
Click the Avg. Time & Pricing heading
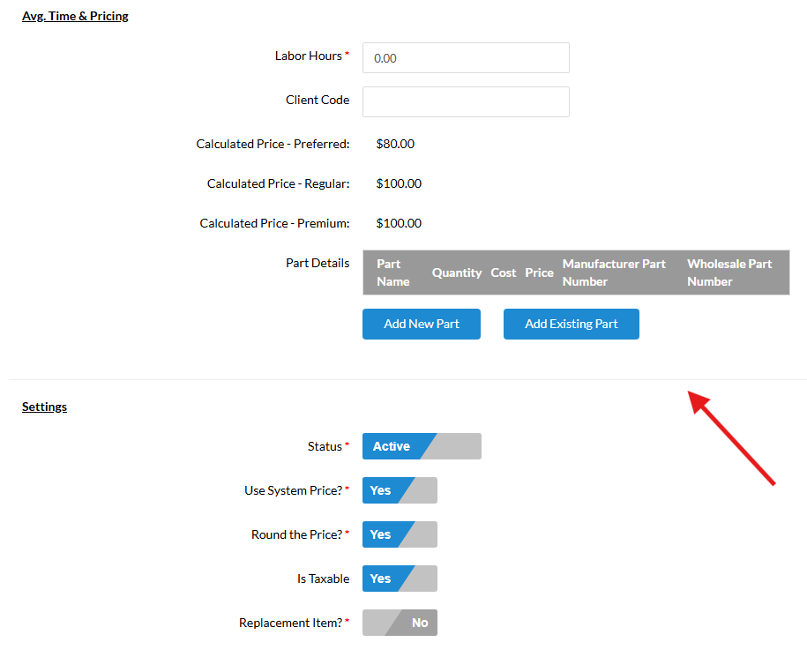pos(75,16)
